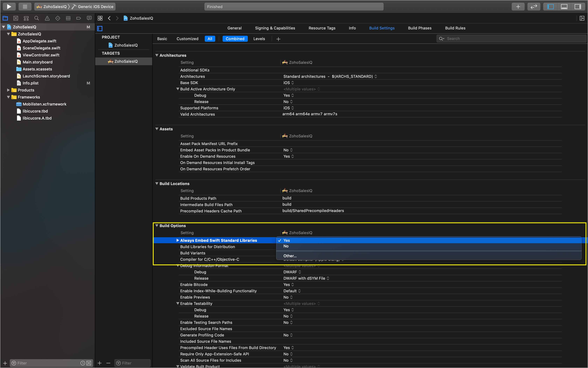Viewport: 588px width, 368px height.
Task: Add user-defined setting plus button
Action: point(278,39)
